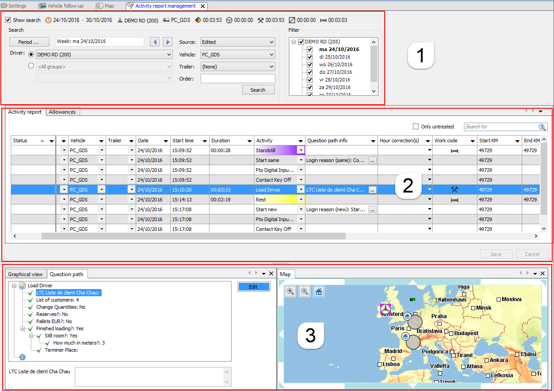Image resolution: width=554 pixels, height=392 pixels.
Task: Click the Period ... button
Action: pos(28,42)
